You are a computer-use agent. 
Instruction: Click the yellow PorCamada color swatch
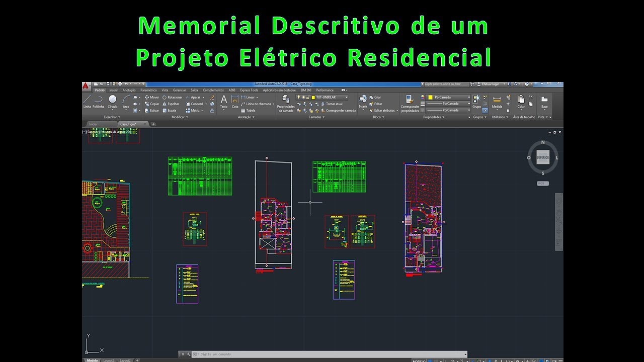pyautogui.click(x=430, y=97)
